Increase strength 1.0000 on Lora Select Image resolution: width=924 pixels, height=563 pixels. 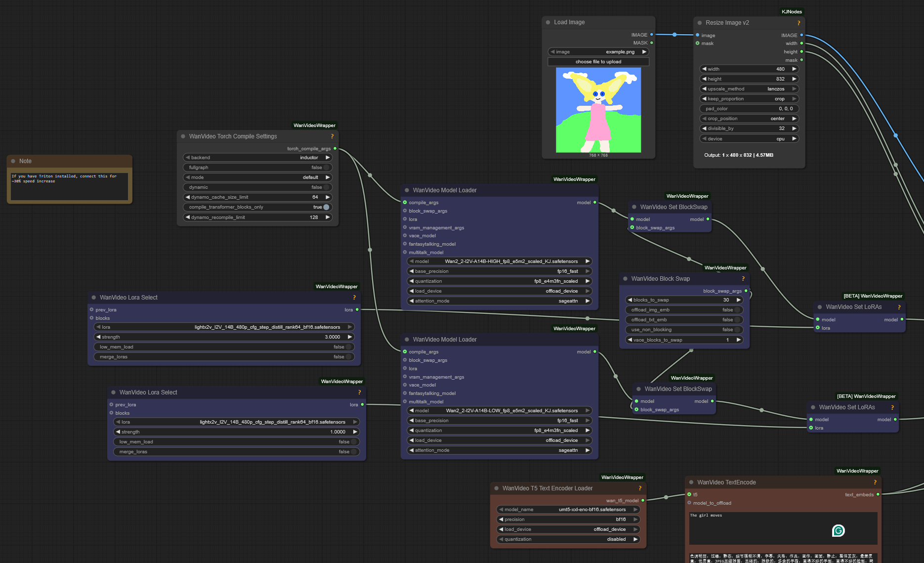click(x=355, y=432)
